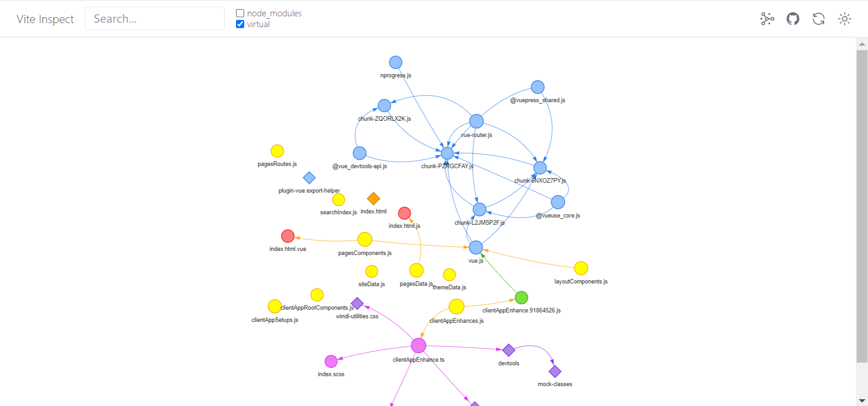
Task: Select the orange index.html diamond node
Action: (x=373, y=198)
